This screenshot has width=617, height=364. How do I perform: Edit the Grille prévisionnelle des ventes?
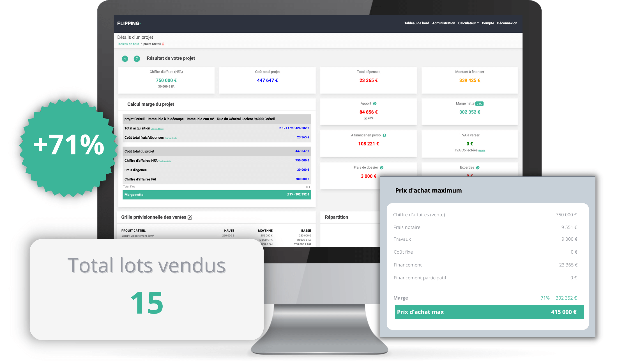pos(190,217)
